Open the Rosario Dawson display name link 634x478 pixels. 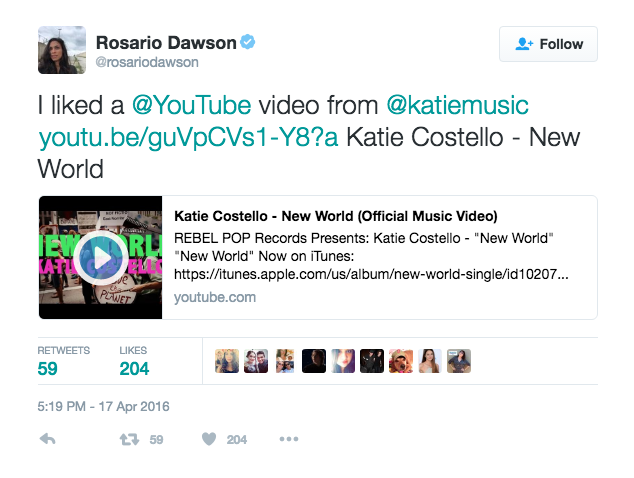166,42
